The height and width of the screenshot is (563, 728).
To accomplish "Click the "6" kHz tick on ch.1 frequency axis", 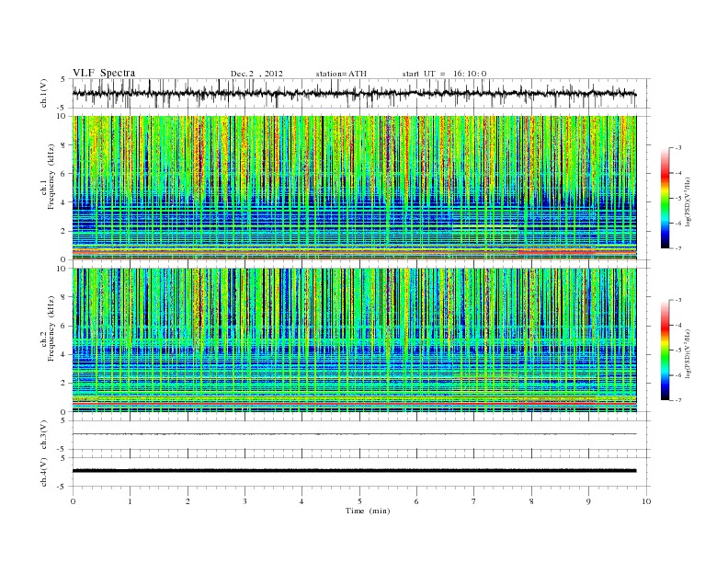I will tap(64, 174).
